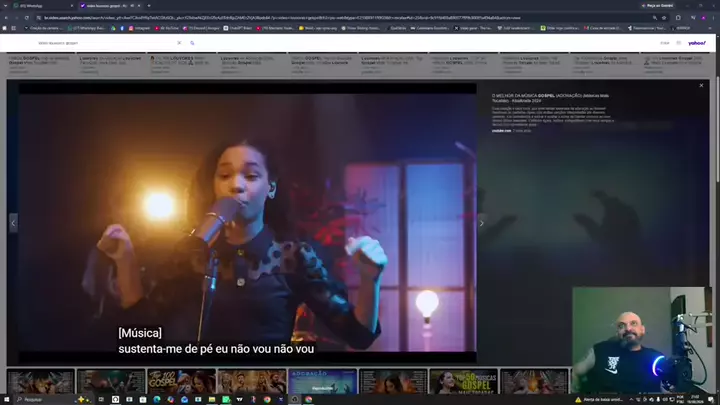
Task: Go to the previous video with the left arrow
Action: pos(13,223)
